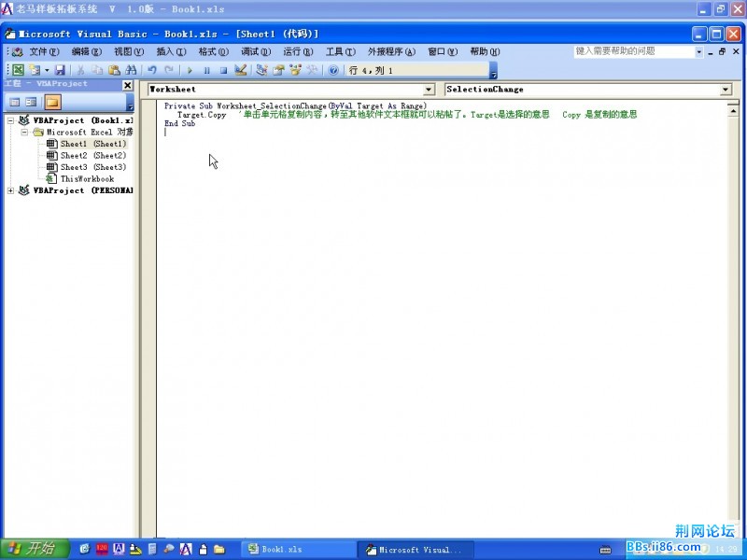Open the Worksheet object dropdown

[429, 90]
